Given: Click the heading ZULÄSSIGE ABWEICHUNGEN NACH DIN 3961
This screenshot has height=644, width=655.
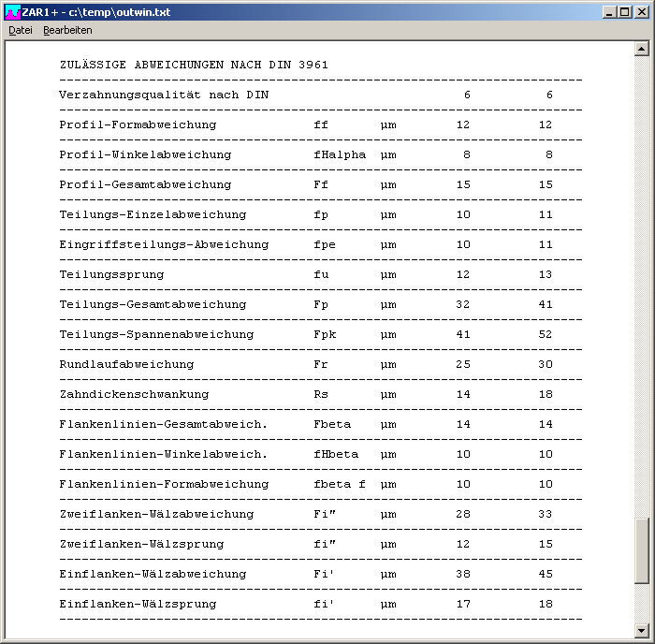Looking at the screenshot, I should [x=194, y=65].
